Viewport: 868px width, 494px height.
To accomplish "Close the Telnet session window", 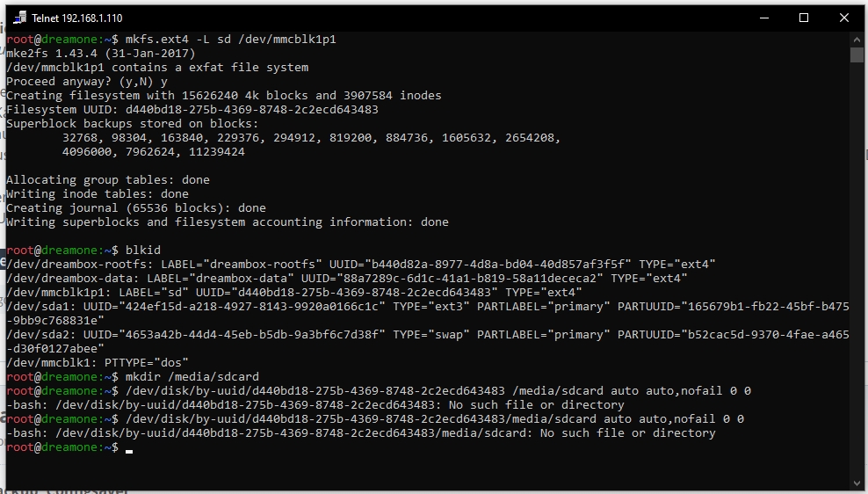I will tap(844, 18).
